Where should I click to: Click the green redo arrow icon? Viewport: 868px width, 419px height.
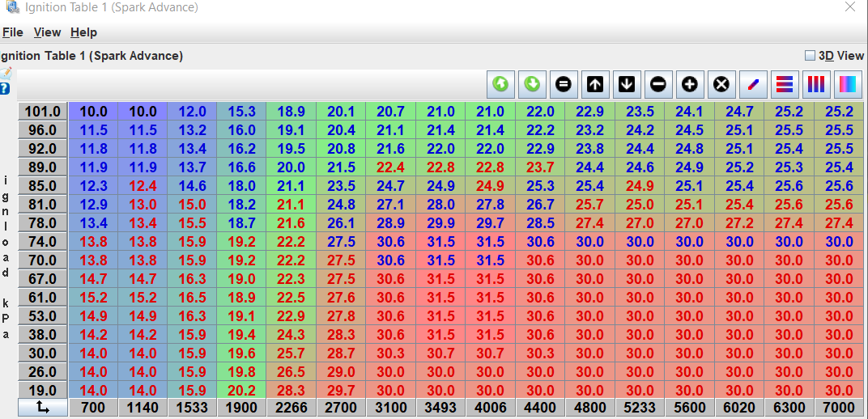[532, 84]
